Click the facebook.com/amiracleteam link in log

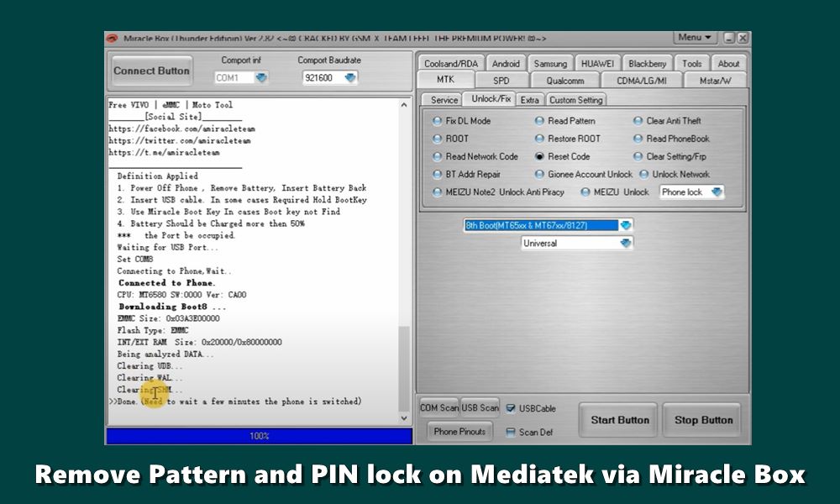point(181,129)
